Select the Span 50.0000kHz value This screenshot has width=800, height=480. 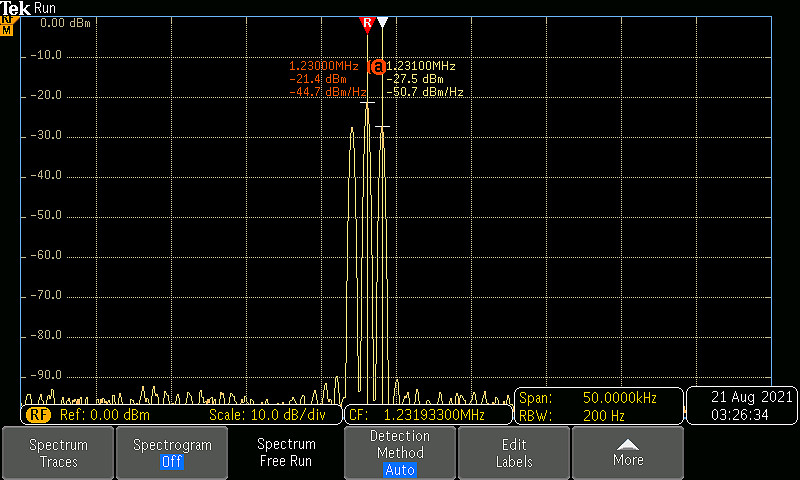[620, 397]
